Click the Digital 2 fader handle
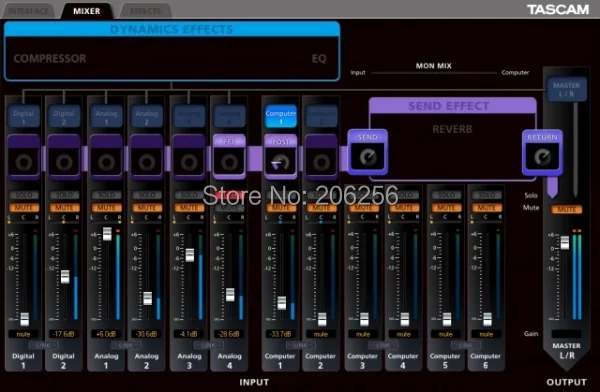This screenshot has width=600, height=392. (x=65, y=277)
